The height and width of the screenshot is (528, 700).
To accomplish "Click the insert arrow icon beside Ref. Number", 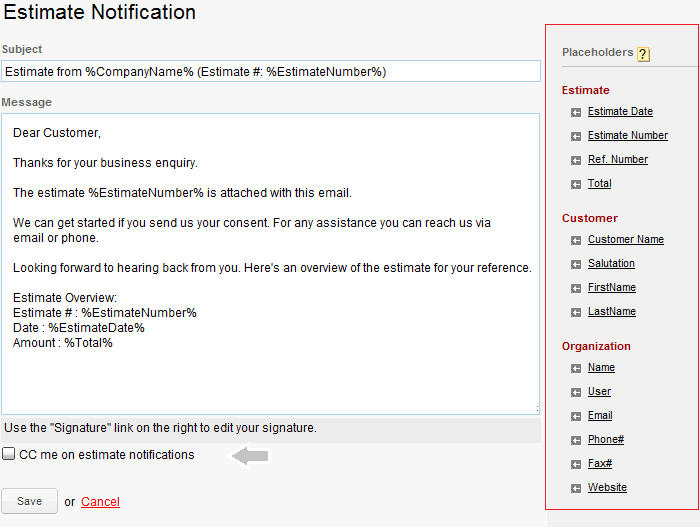I will pyautogui.click(x=576, y=160).
